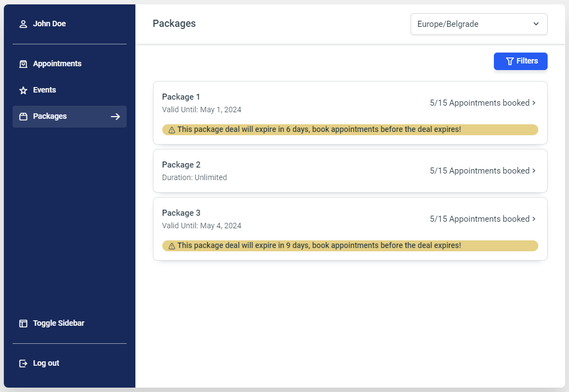This screenshot has height=392, width=569.
Task: Open the Filters panel
Action: [520, 61]
